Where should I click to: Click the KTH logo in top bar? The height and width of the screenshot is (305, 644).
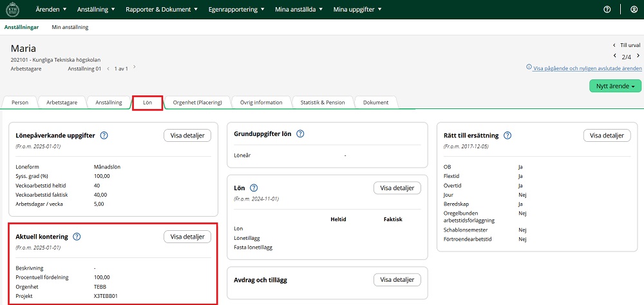point(12,9)
